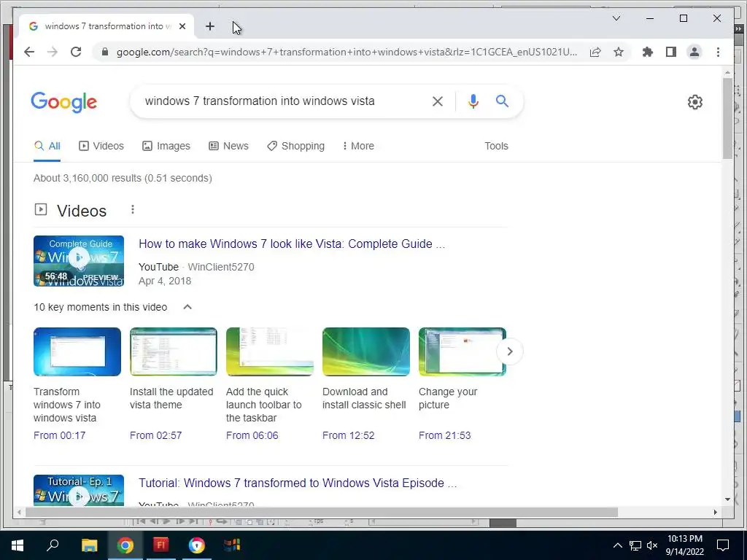Reload the current page
Screen dimensions: 747x560
point(76,52)
